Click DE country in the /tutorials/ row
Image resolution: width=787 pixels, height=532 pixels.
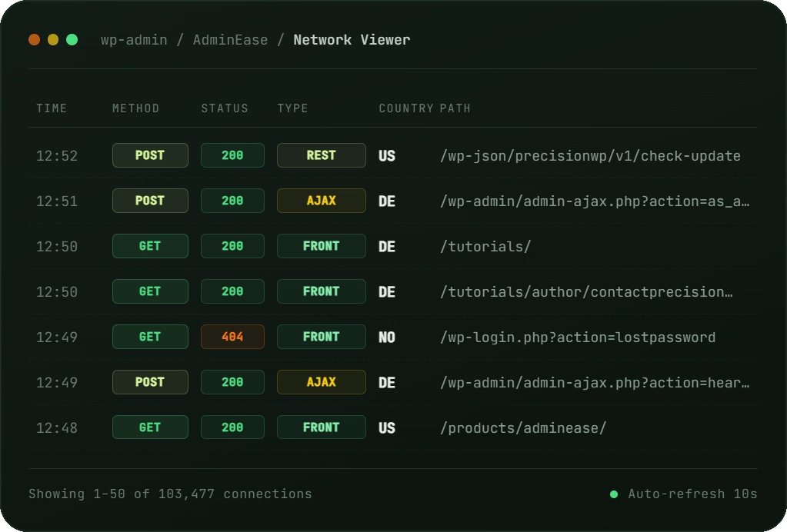(x=387, y=247)
